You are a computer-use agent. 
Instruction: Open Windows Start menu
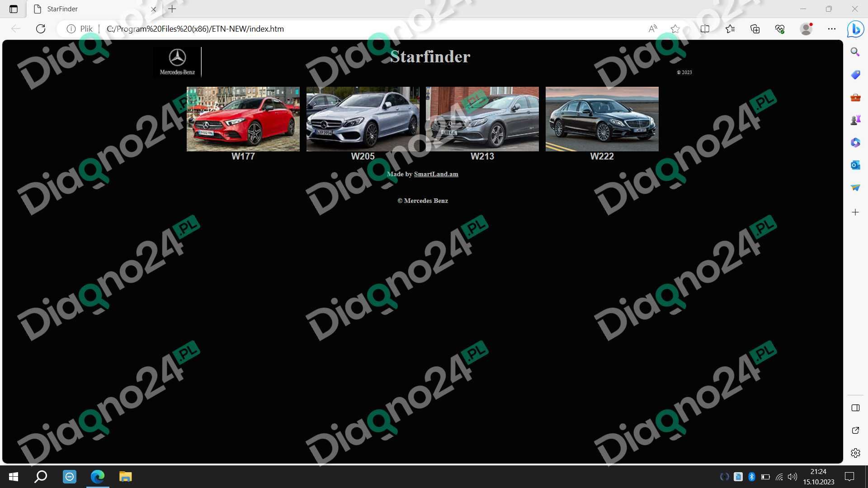14,477
